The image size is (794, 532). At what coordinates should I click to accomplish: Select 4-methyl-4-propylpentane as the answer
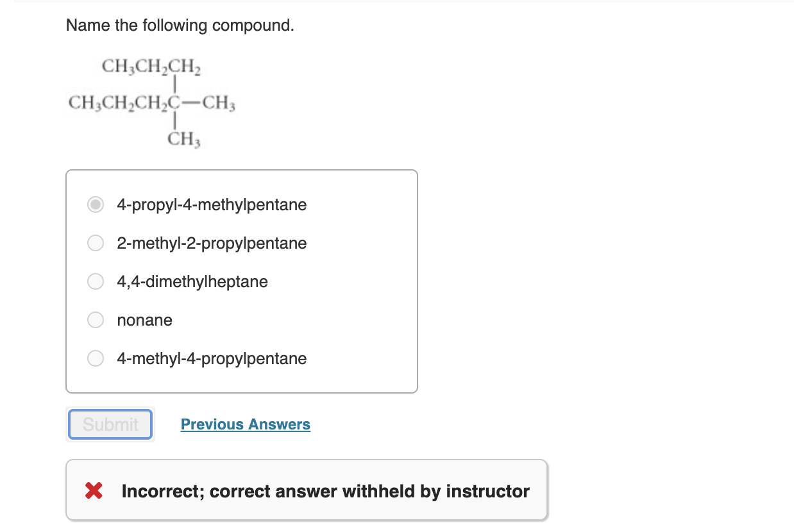(x=95, y=358)
